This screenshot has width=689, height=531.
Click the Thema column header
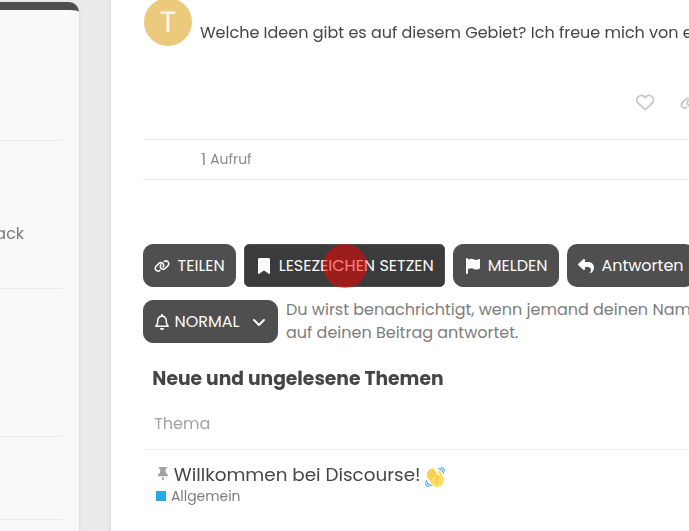coord(182,424)
